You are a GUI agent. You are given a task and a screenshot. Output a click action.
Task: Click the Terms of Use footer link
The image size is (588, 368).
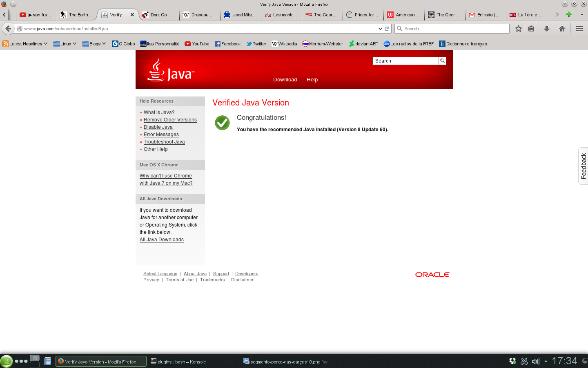pyautogui.click(x=180, y=280)
